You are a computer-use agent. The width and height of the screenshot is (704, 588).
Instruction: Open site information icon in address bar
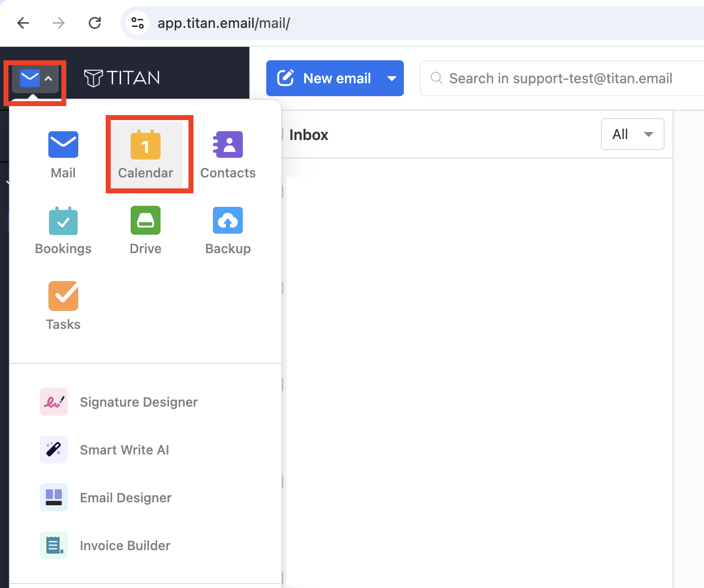(x=138, y=23)
